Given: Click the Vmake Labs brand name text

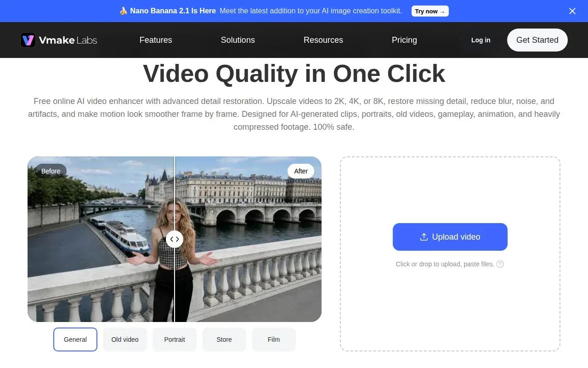Looking at the screenshot, I should pos(68,40).
